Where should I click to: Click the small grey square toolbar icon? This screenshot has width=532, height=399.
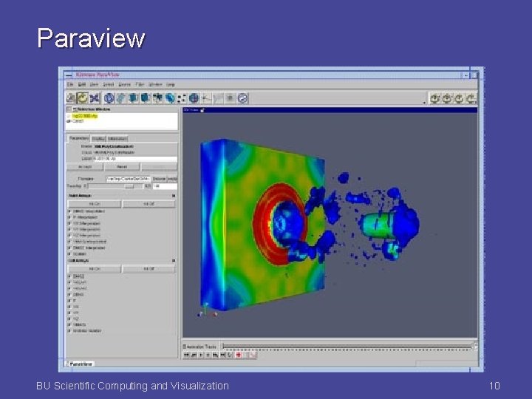[x=231, y=98]
